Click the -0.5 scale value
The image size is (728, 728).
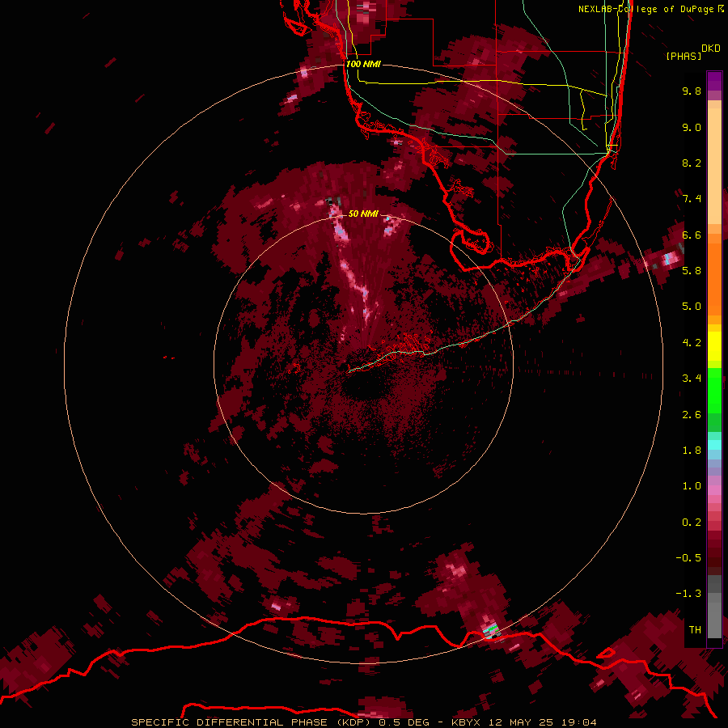click(688, 557)
